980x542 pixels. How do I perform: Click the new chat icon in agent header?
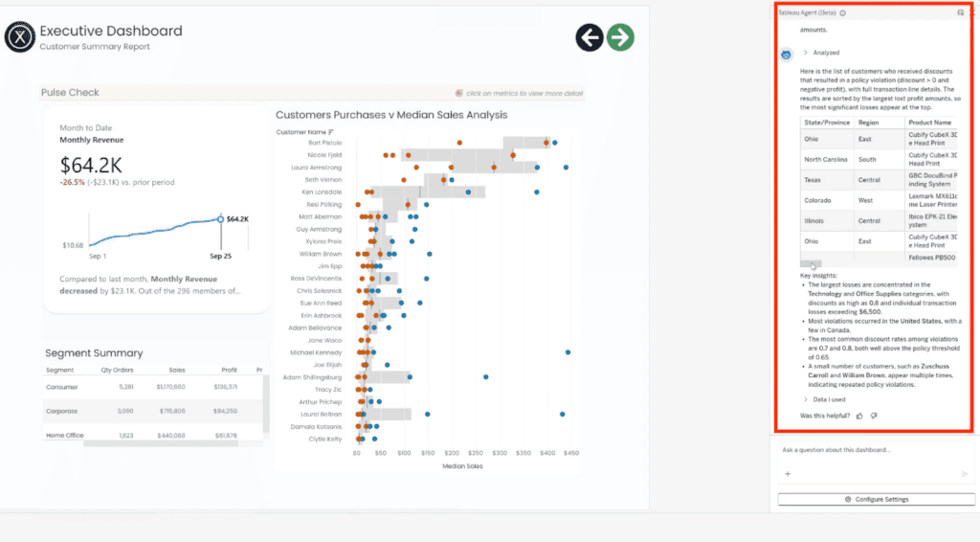point(961,12)
